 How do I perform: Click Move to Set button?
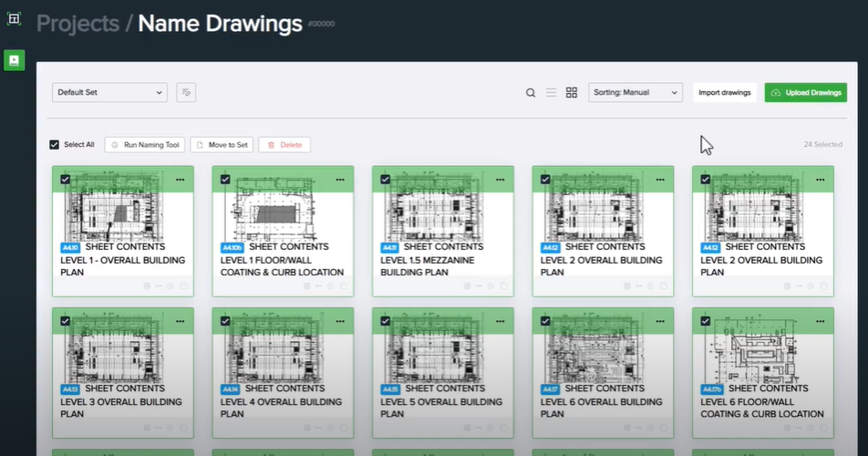(222, 145)
